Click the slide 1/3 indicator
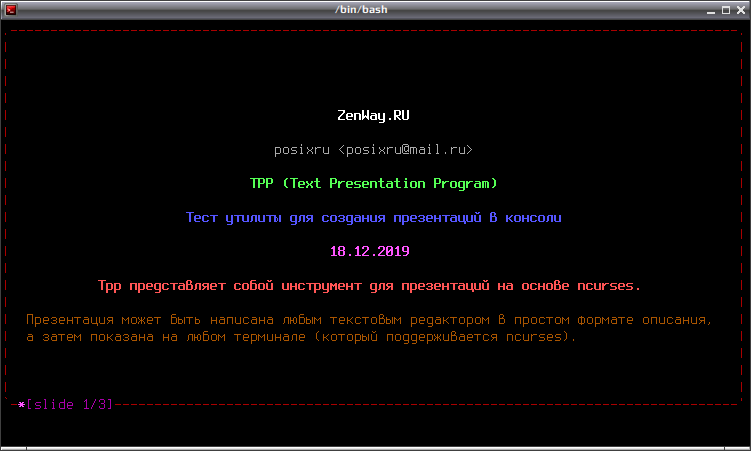Viewport: 751px width, 451px height. point(70,404)
